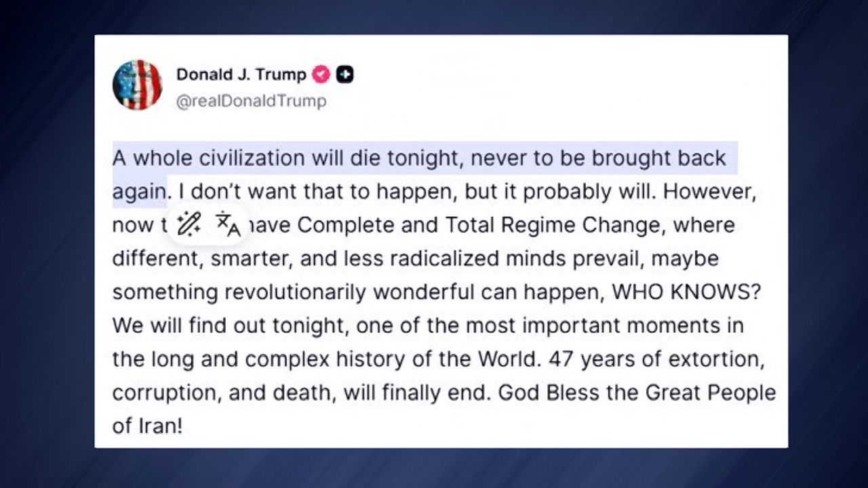Click on "God Bless the Great People"
868x488 pixels.
click(x=637, y=393)
